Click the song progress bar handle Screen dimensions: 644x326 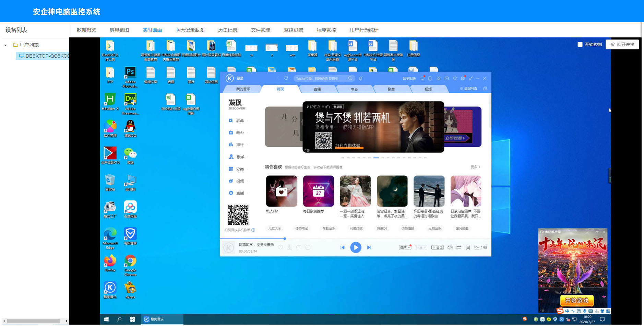pos(285,238)
